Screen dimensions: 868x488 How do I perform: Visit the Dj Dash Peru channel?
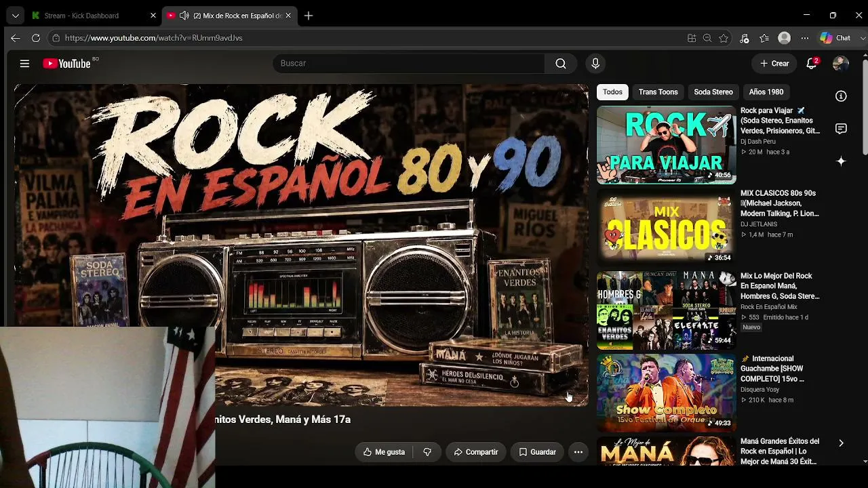tap(758, 142)
